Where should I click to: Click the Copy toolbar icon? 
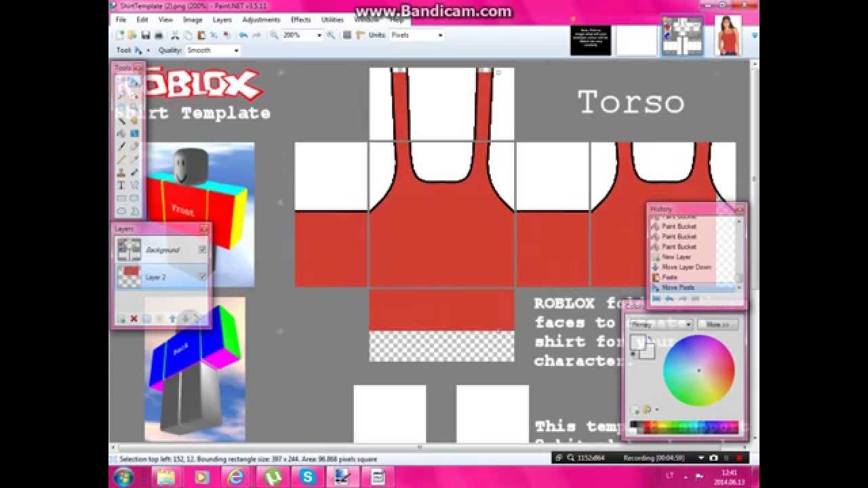[x=188, y=35]
